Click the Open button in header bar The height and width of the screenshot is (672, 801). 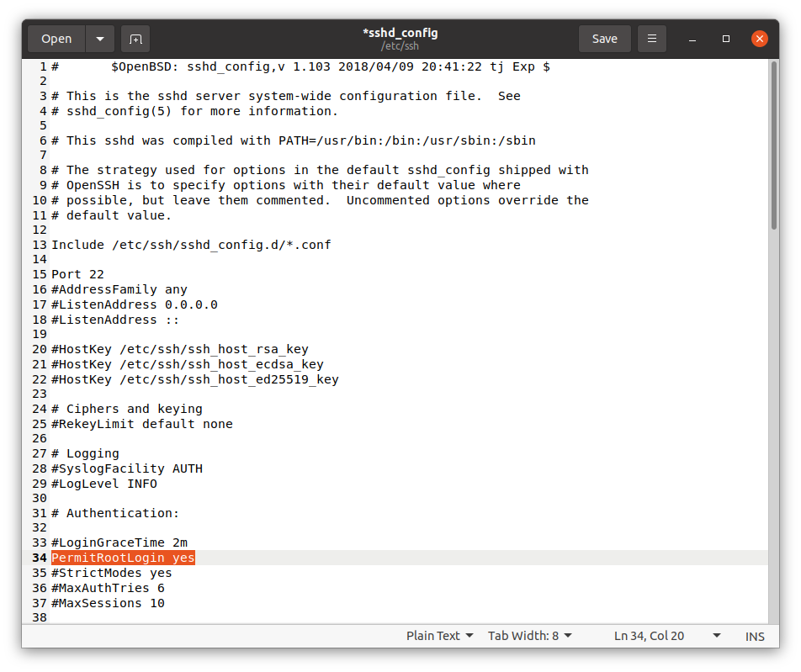pos(56,39)
